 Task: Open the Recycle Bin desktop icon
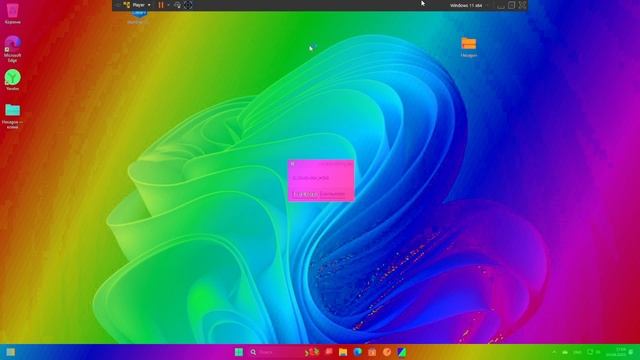click(12, 12)
